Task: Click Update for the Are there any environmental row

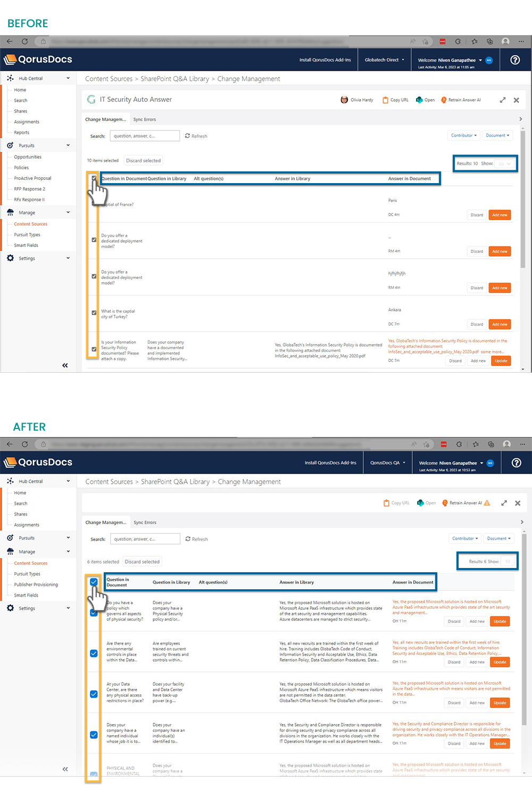Action: point(500,662)
